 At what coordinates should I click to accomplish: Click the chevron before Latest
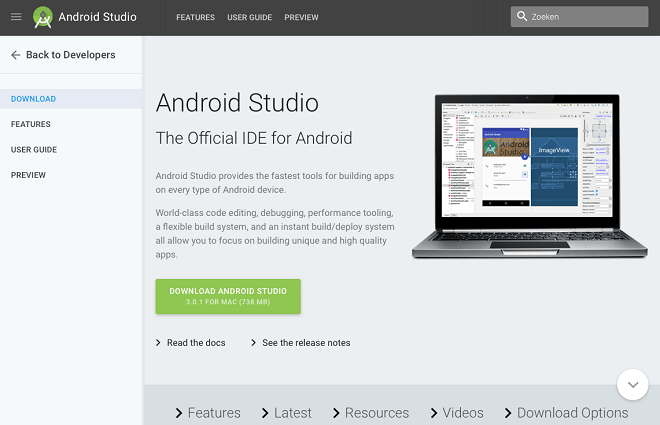point(265,413)
